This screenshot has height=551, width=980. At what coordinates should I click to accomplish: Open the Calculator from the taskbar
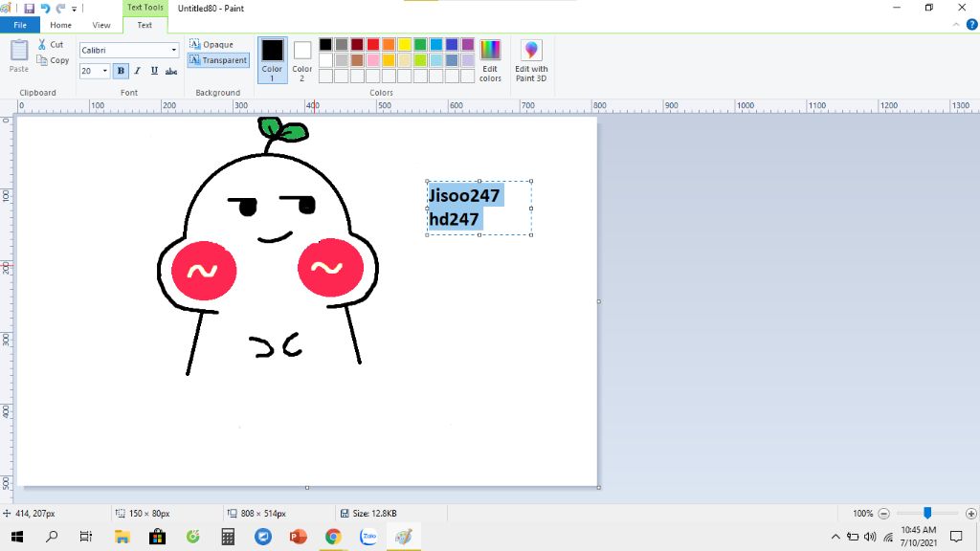click(x=228, y=537)
